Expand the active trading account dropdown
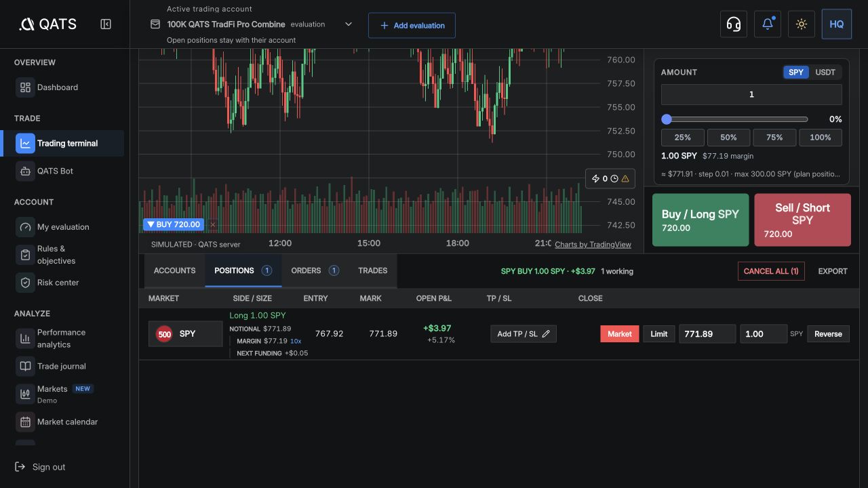 [349, 24]
